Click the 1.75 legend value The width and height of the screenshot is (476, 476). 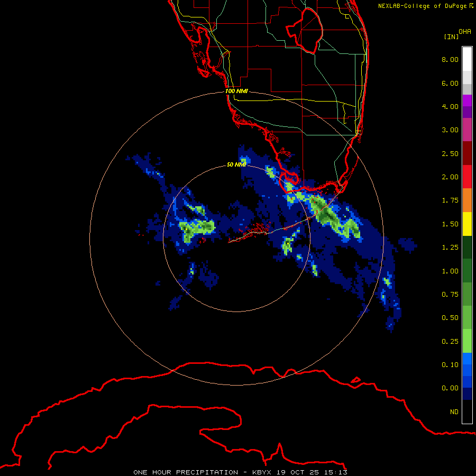(450, 200)
